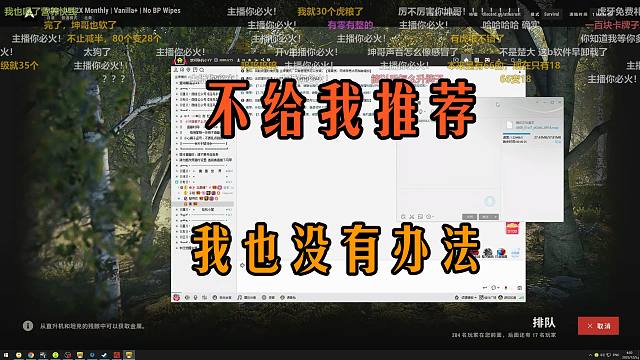Screen dimensions: 640x360
Task: Click the grey close button in the chat window
Action: pos(469,217)
